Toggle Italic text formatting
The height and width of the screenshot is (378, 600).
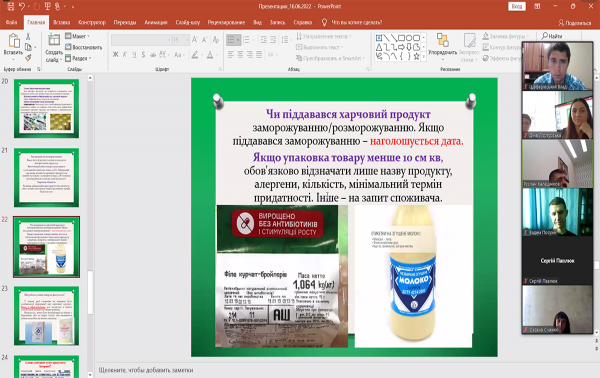coord(125,55)
